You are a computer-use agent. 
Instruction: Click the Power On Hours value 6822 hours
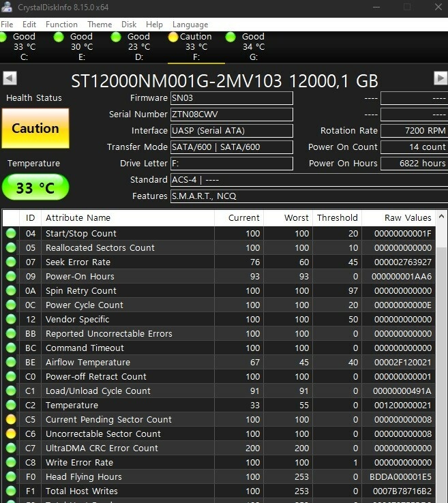(x=414, y=164)
